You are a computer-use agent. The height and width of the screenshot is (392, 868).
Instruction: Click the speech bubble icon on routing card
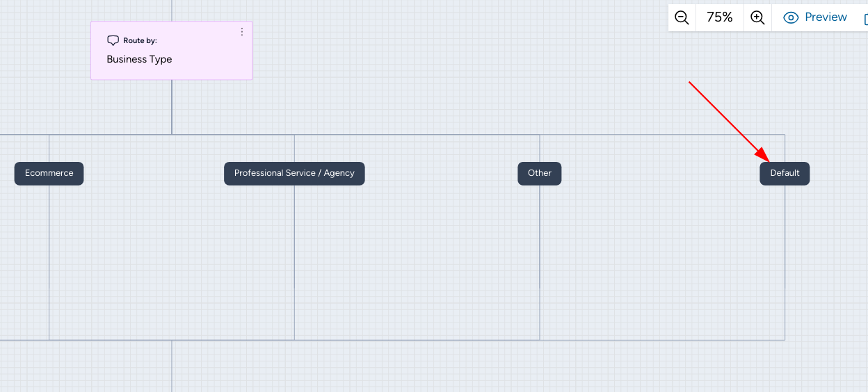tap(113, 41)
